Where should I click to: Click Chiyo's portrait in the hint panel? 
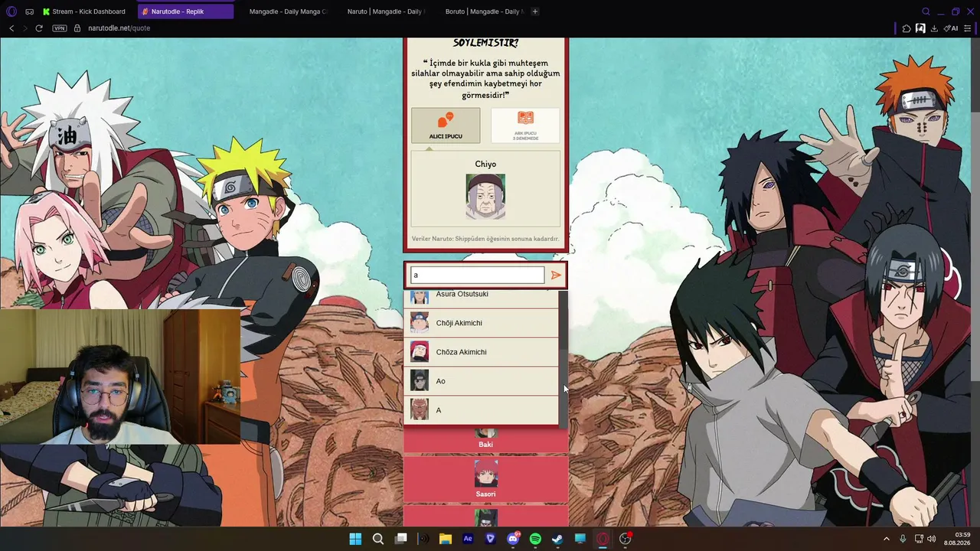coord(485,197)
